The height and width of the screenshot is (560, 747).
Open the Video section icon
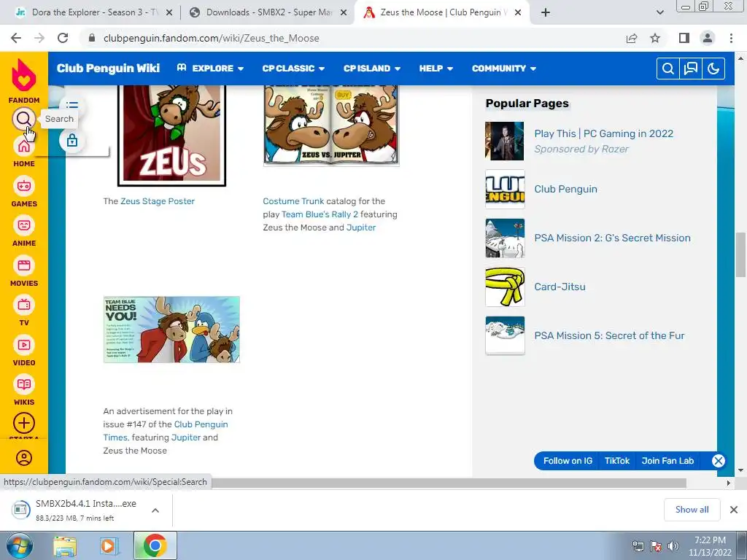coord(24,345)
